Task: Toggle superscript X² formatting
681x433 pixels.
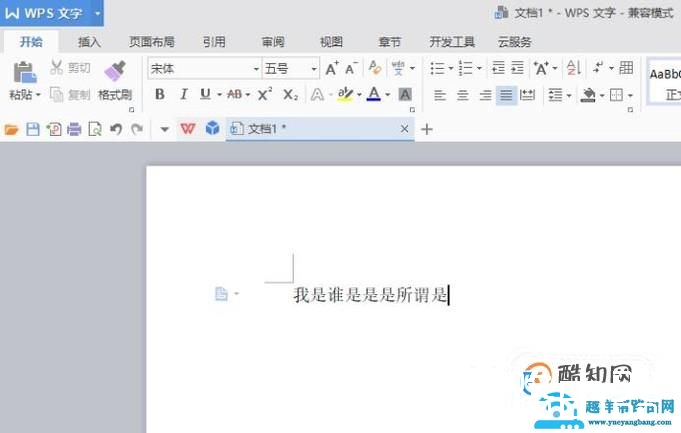Action: click(264, 94)
